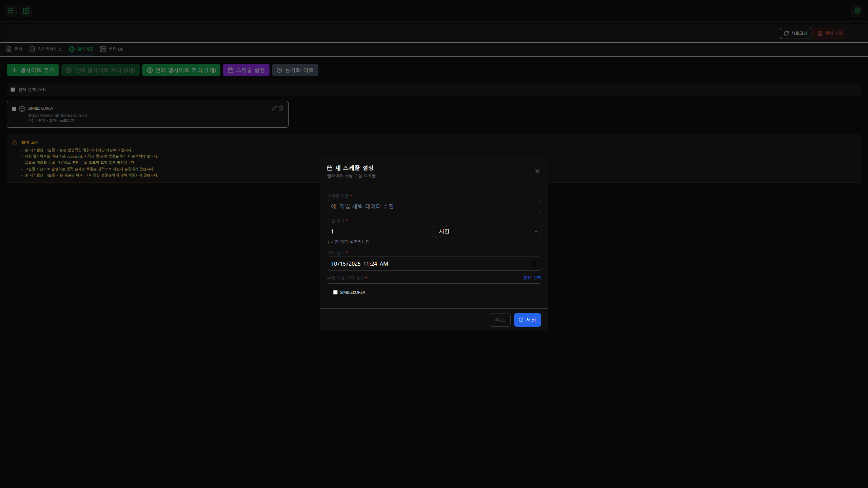Close the 새 스케줄 설정 dialog
This screenshot has width=868, height=488.
point(537,171)
